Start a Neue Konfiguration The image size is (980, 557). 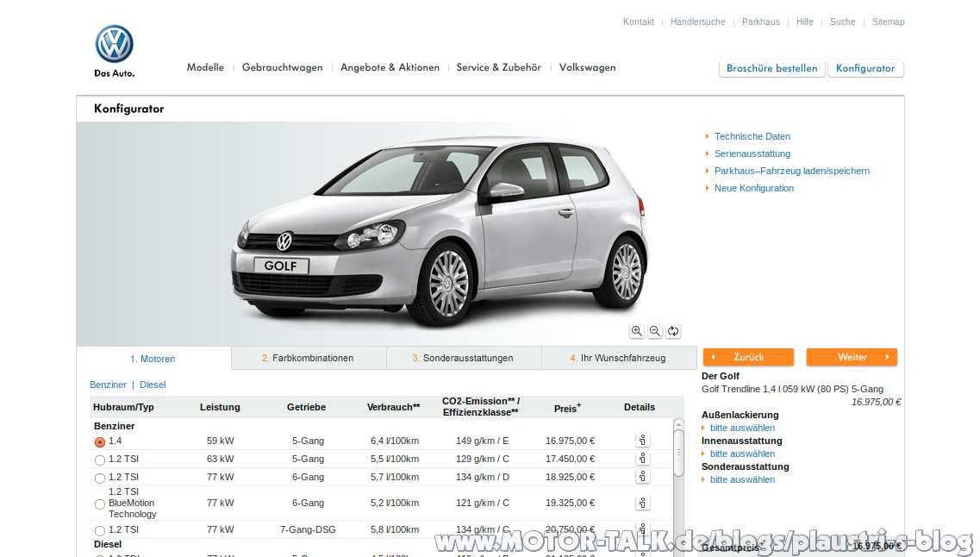(754, 188)
